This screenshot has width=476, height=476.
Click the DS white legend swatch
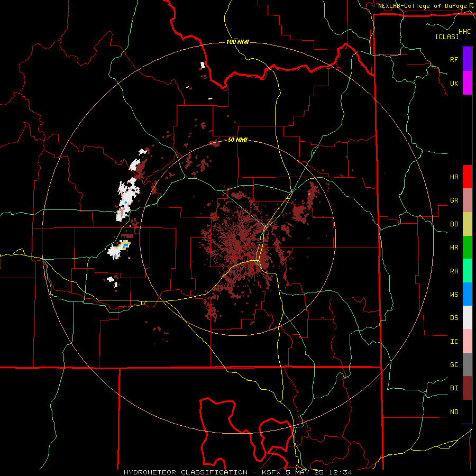tap(467, 317)
